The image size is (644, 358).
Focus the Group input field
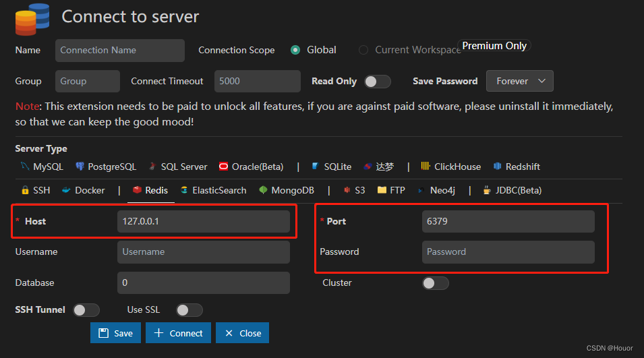click(x=88, y=81)
